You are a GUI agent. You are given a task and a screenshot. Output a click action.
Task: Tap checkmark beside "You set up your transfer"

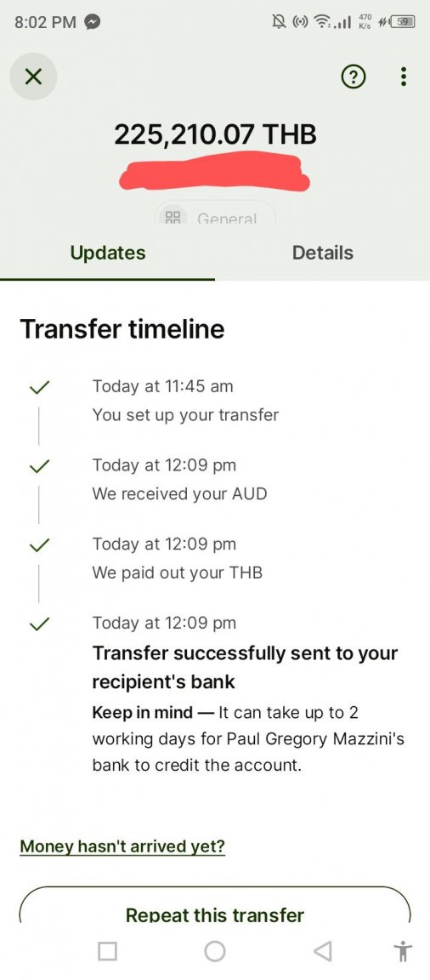(x=39, y=388)
